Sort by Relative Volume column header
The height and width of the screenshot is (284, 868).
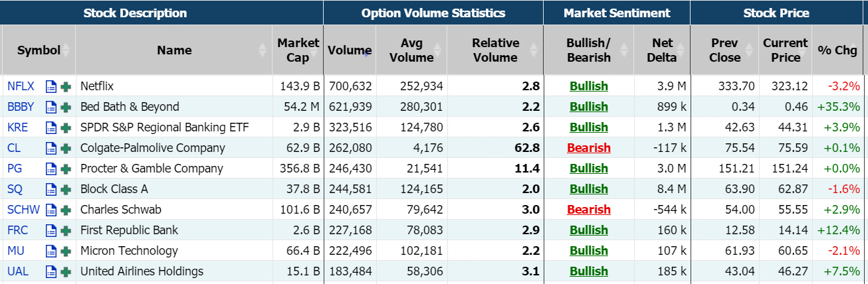(495, 50)
